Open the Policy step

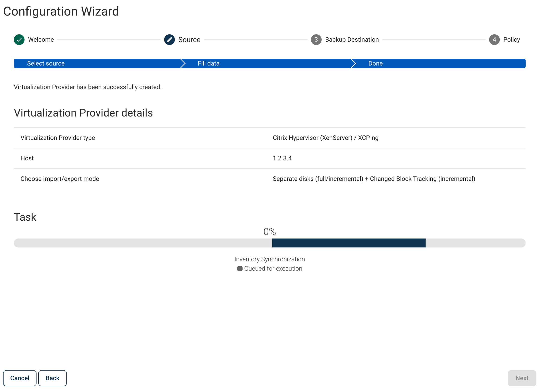(x=511, y=40)
